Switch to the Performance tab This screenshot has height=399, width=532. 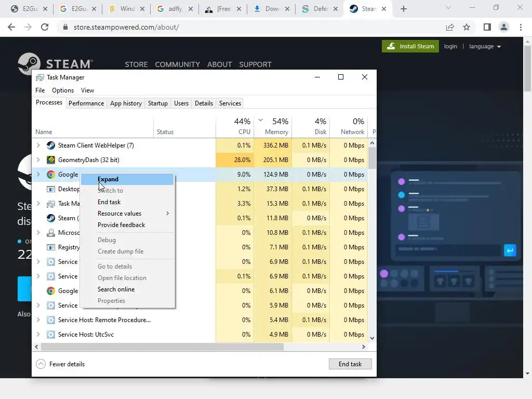[86, 103]
